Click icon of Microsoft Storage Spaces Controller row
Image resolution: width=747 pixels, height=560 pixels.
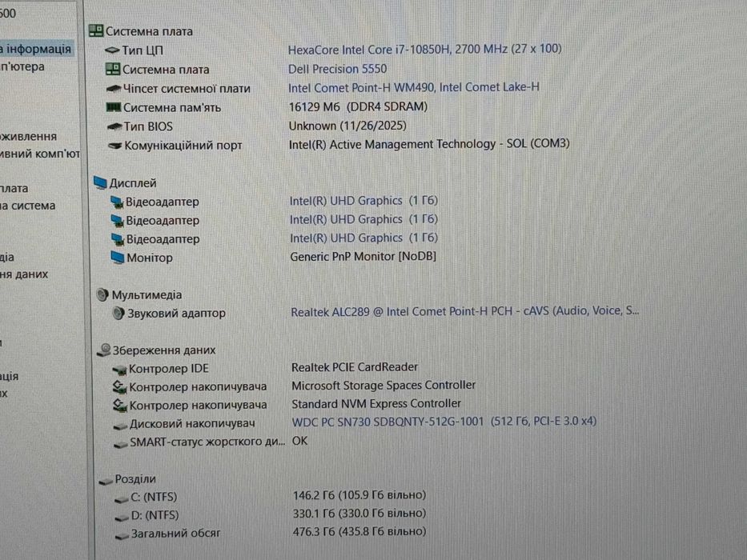(119, 387)
